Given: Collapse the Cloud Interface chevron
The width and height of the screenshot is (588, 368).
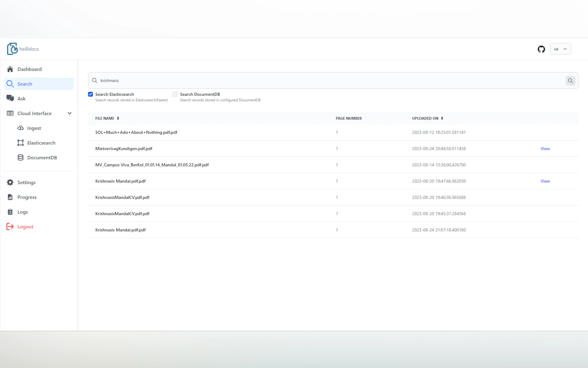Looking at the screenshot, I should (69, 113).
